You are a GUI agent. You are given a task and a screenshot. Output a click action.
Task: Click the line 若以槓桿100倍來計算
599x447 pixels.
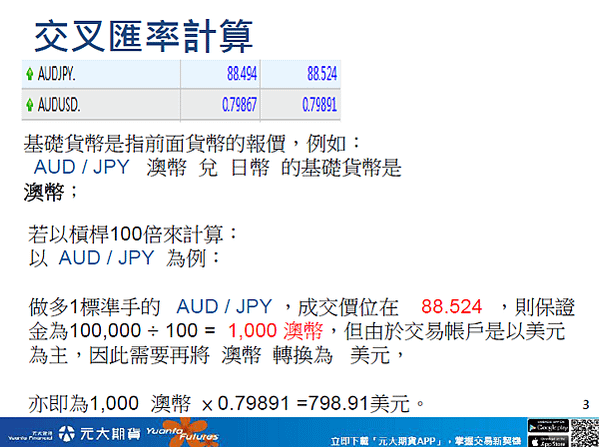tap(133, 234)
